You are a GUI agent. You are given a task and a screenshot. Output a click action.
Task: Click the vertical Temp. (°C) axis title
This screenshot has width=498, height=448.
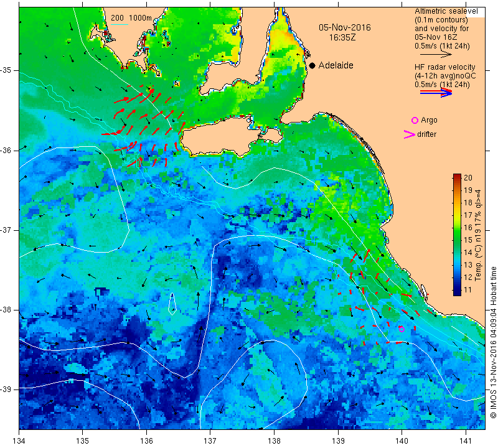coord(478,235)
